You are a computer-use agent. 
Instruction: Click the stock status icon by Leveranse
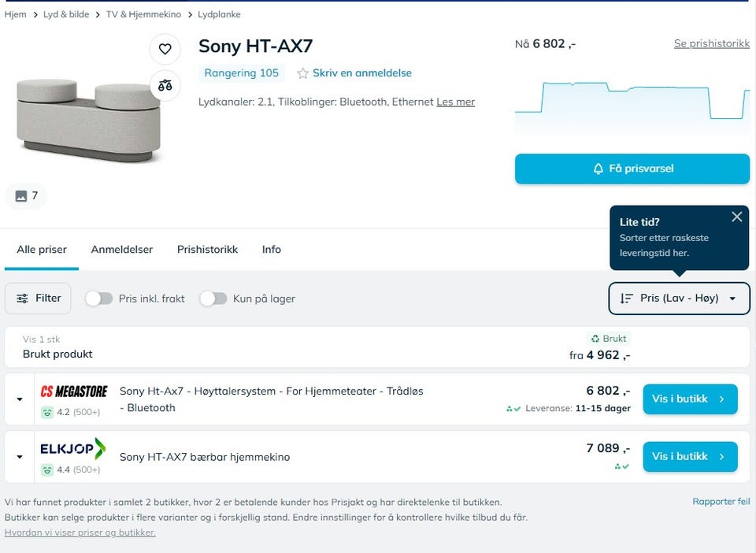click(513, 409)
